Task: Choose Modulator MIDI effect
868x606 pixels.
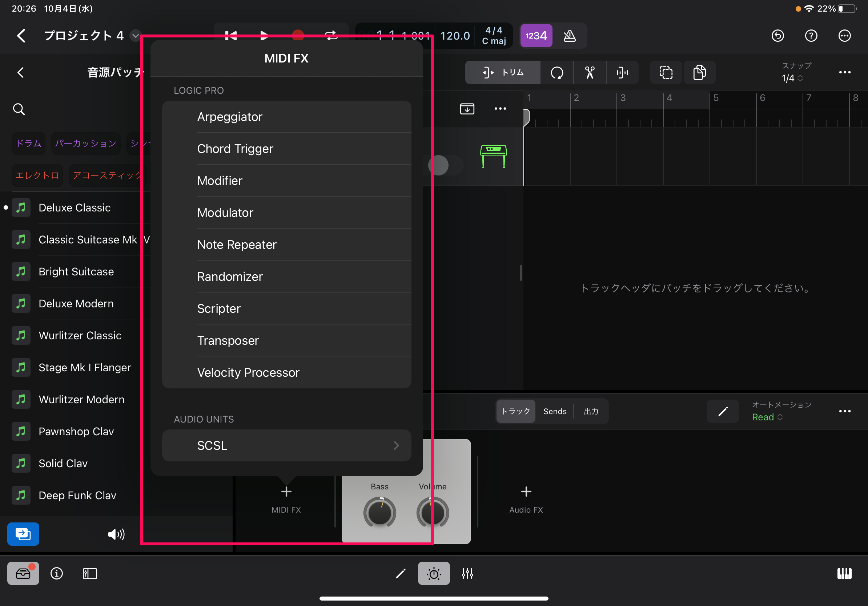Action: coord(286,213)
